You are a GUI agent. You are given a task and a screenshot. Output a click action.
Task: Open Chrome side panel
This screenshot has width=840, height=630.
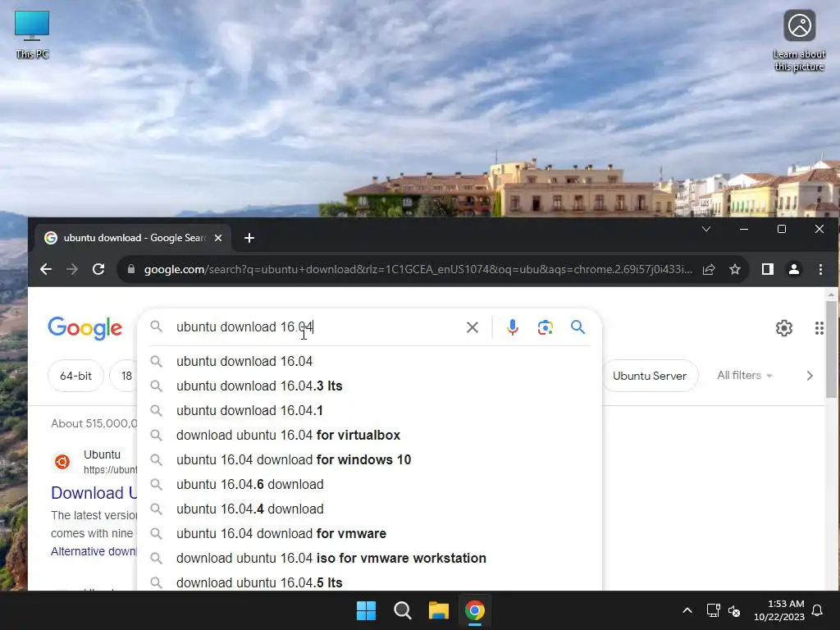coord(767,269)
